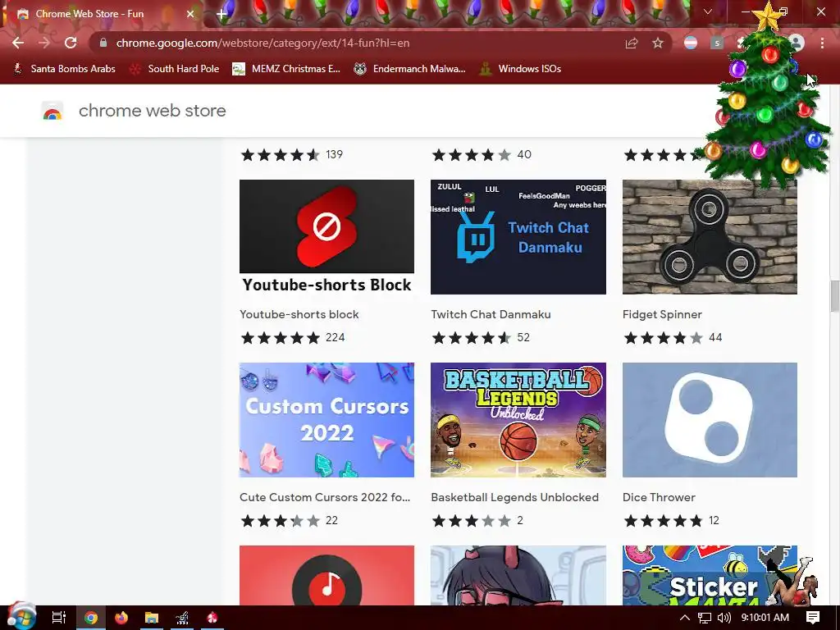Open the Windows ISOs bookmark
840x630 pixels.
(x=520, y=69)
